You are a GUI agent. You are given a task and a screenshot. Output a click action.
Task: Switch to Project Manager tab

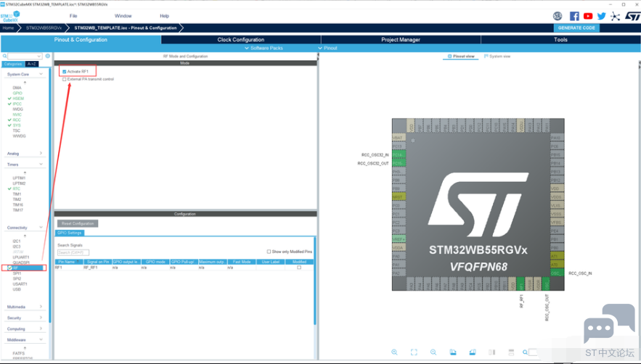tap(401, 40)
